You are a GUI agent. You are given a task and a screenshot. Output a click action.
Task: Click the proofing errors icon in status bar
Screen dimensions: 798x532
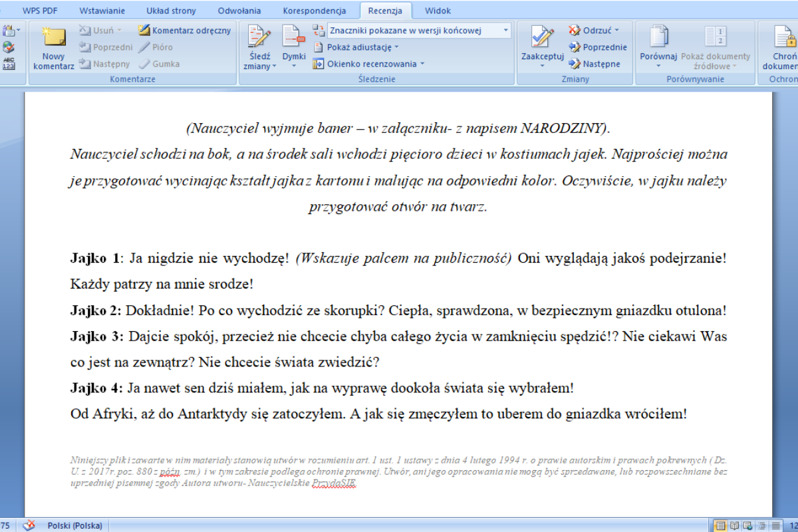[x=29, y=525]
